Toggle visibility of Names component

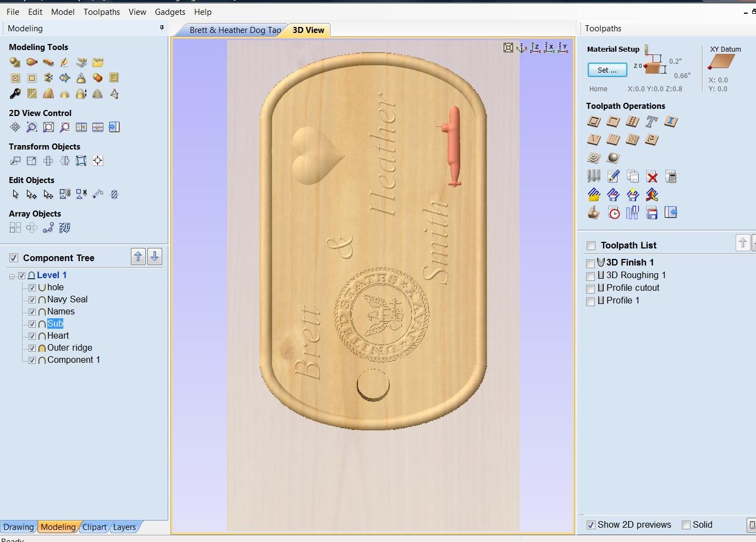32,312
